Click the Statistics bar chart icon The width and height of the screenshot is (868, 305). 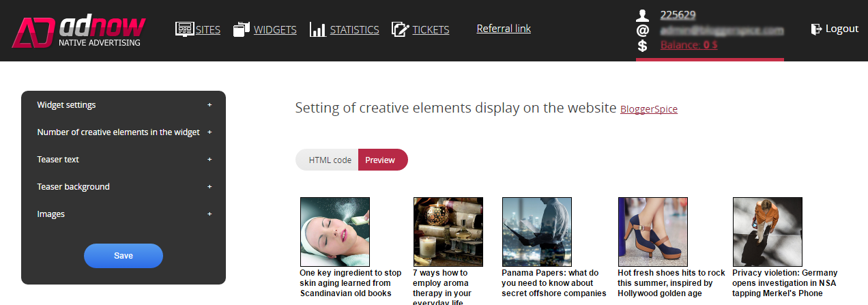[x=317, y=29]
